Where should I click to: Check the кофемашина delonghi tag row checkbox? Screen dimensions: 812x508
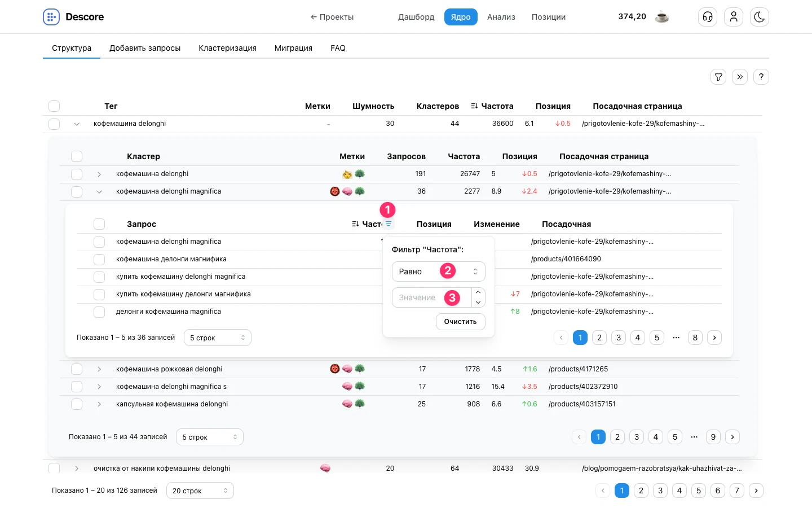click(x=54, y=124)
